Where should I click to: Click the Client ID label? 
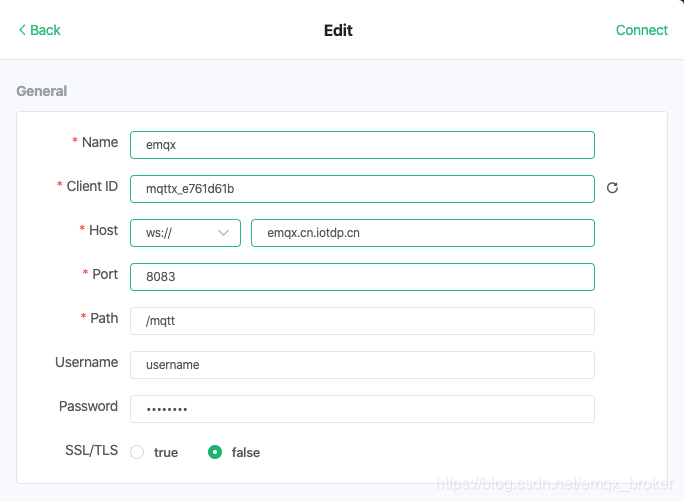(92, 186)
